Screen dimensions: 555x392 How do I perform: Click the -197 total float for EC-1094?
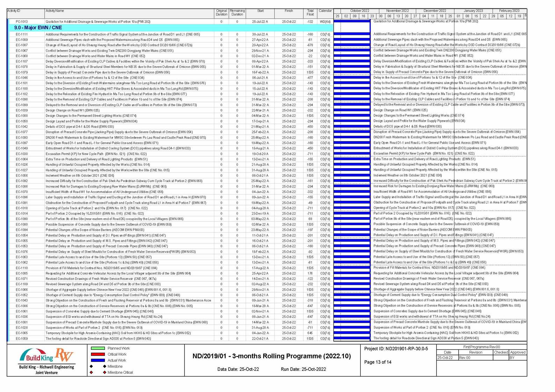pos(310,230)
